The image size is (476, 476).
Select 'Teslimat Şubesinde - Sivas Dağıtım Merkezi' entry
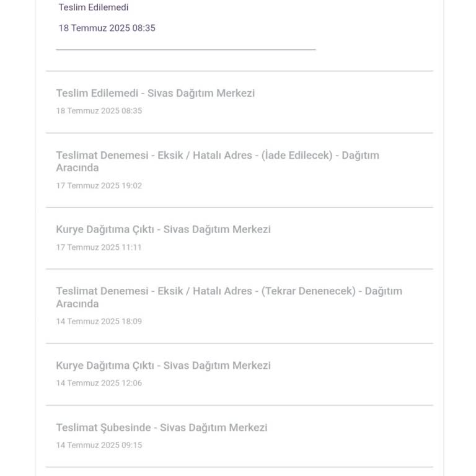click(x=161, y=428)
